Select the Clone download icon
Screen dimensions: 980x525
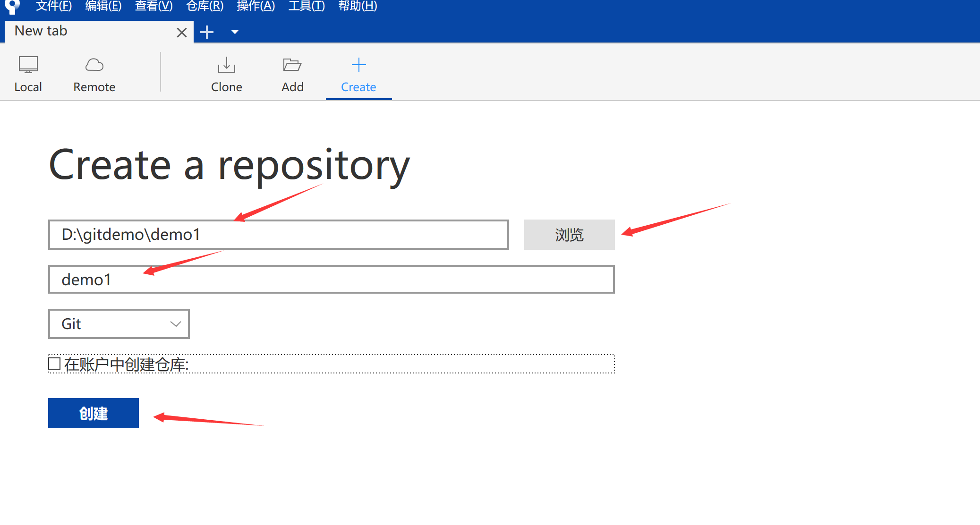pos(226,65)
